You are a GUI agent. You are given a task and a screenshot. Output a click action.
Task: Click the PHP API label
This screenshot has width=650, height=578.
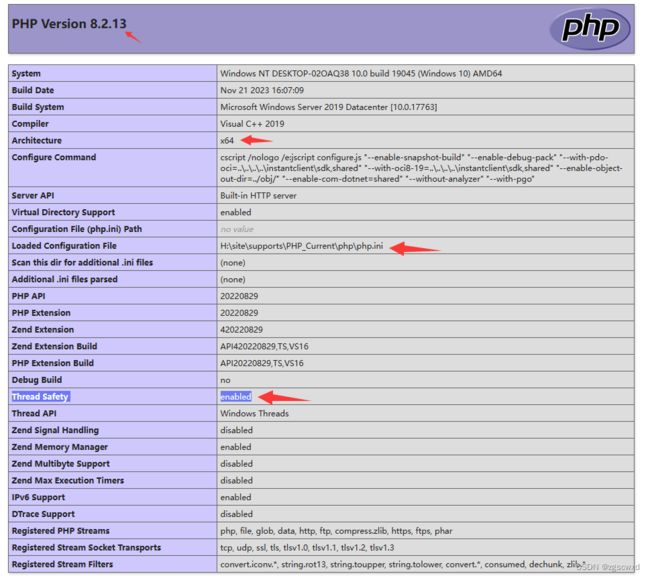pos(28,296)
